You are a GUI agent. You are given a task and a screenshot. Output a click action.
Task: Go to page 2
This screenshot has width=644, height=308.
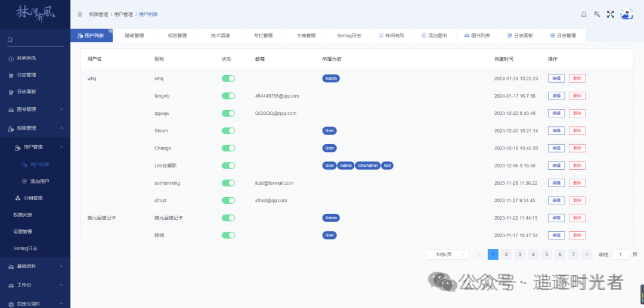coord(506,255)
